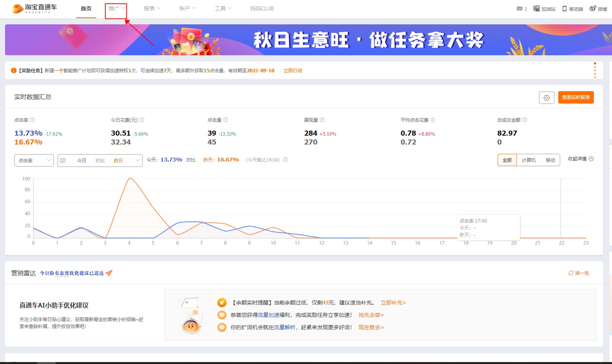
Task: Select 移动 device filter
Action: click(550, 160)
